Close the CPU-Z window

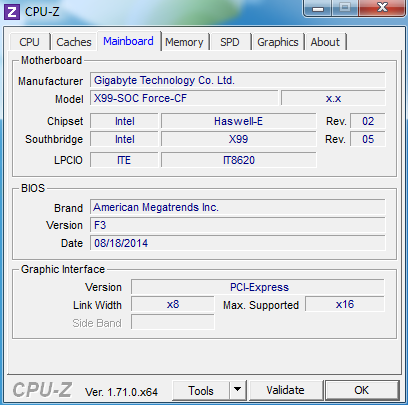coord(382,8)
